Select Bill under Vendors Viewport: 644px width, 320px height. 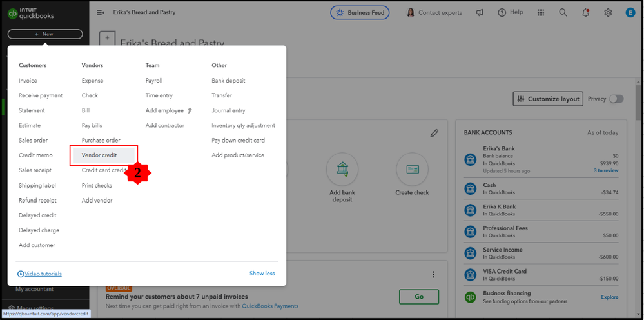[x=86, y=110]
